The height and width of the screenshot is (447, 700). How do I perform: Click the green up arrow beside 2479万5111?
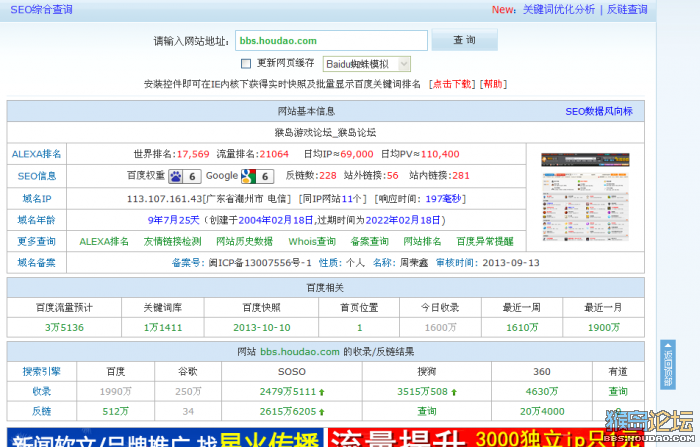tap(321, 392)
